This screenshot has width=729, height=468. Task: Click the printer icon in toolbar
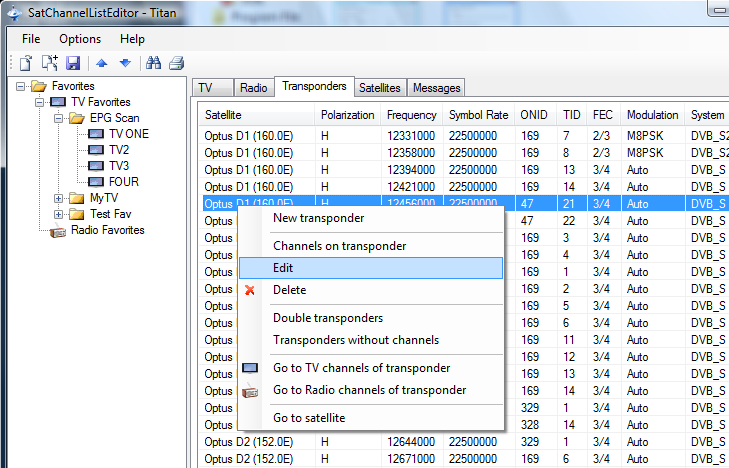tap(177, 63)
